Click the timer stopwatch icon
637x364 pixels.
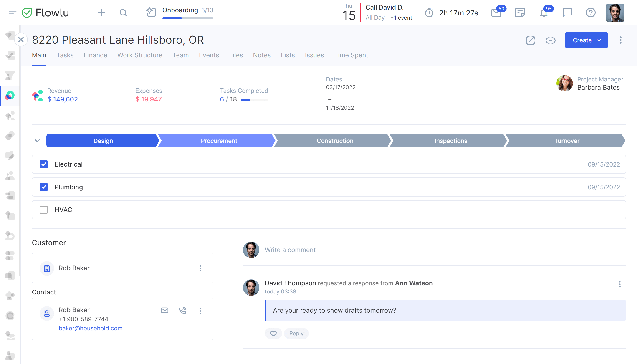[x=429, y=13]
